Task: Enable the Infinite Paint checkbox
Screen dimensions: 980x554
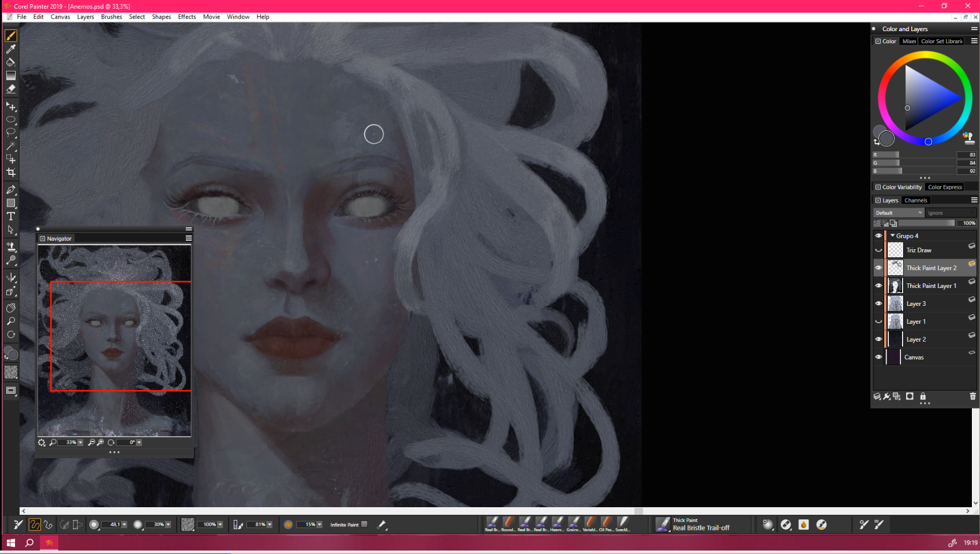Action: (364, 524)
